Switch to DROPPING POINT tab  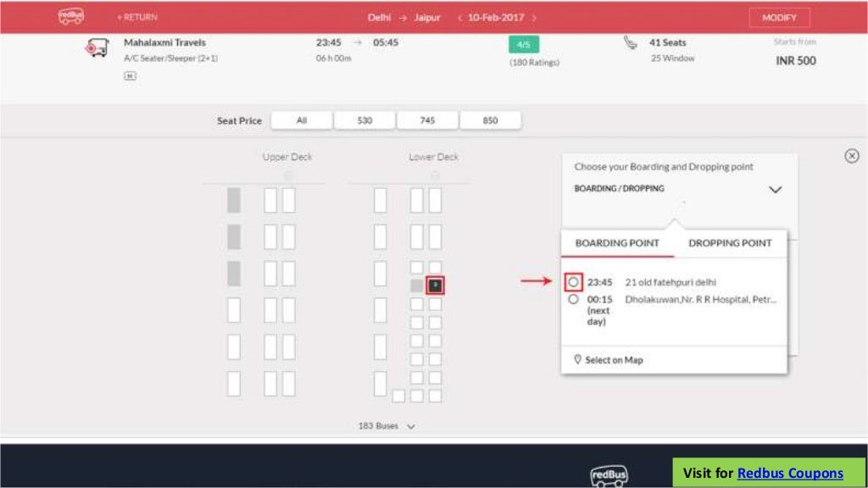pyautogui.click(x=730, y=243)
